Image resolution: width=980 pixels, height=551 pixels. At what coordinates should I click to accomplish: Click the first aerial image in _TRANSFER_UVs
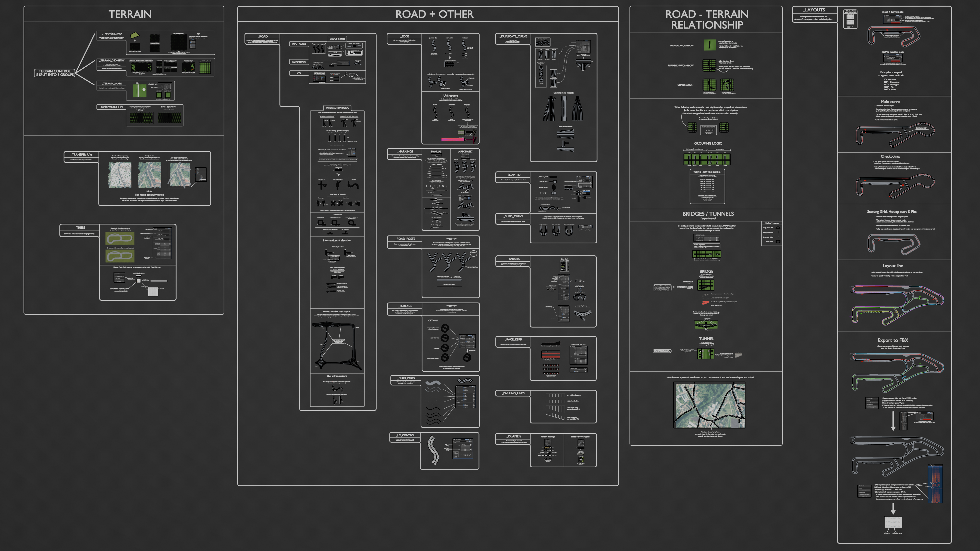pos(120,175)
